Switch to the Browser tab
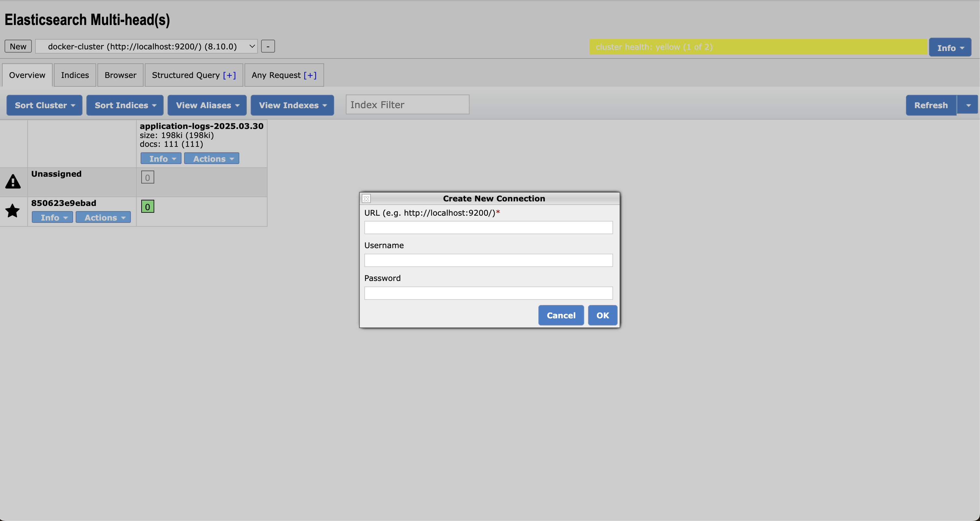 click(x=120, y=75)
